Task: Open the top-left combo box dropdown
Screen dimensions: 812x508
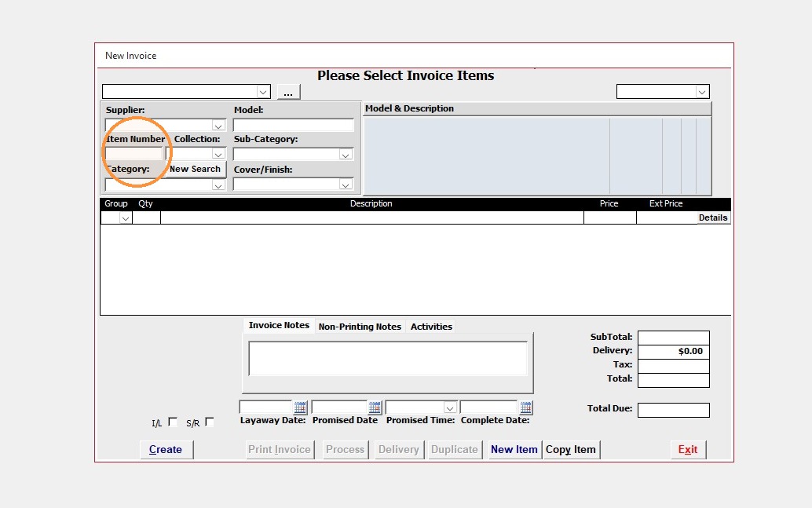Action: point(263,92)
